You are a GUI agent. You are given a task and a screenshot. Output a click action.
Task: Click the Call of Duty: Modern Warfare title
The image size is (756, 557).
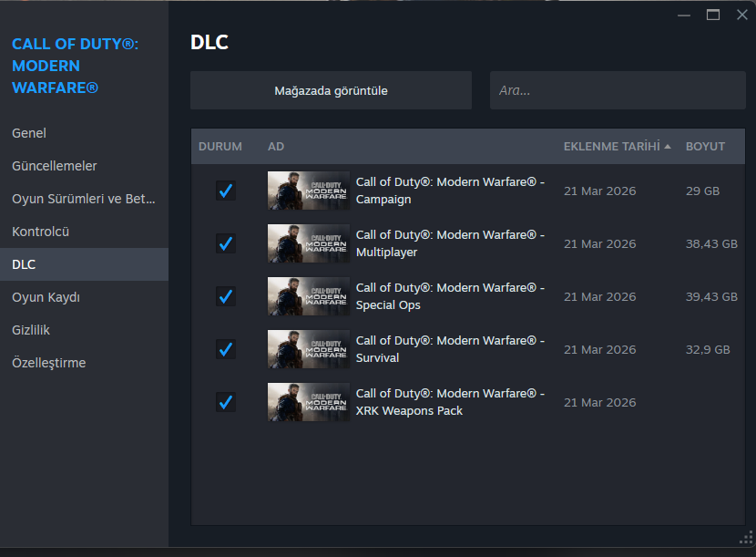[x=75, y=66]
